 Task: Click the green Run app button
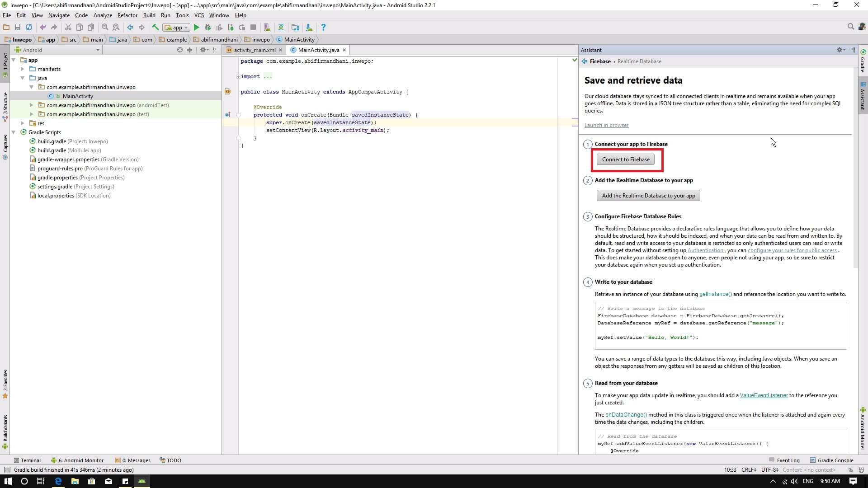coord(196,28)
